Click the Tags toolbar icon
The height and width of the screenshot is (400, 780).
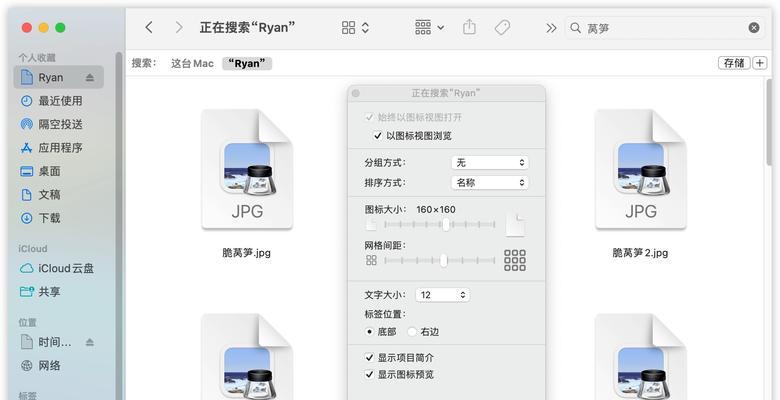point(502,27)
